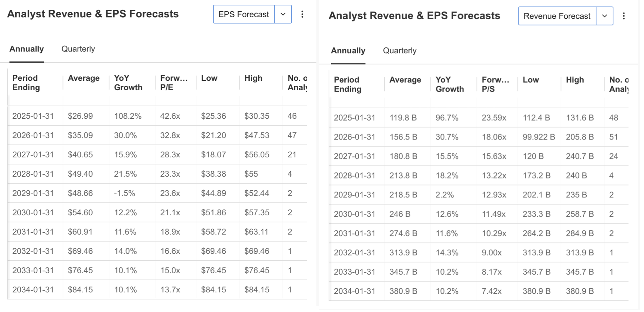Select the 205.8 B high revenue estimate

click(580, 137)
